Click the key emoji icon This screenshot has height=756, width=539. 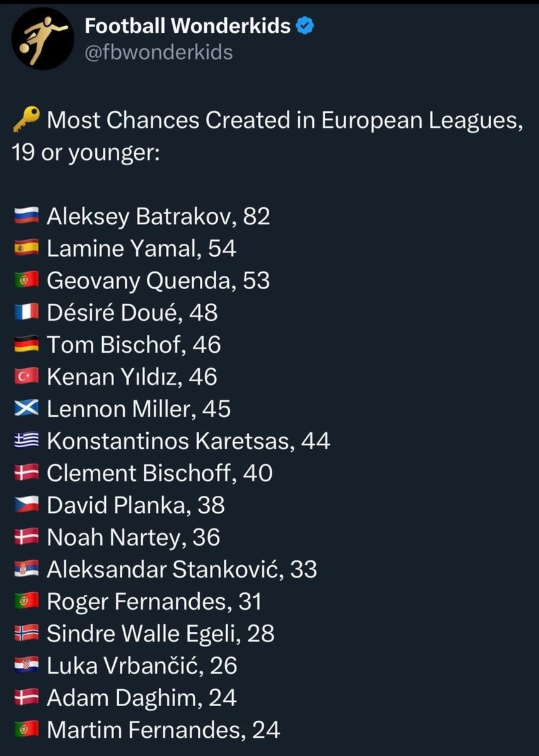pyautogui.click(x=26, y=119)
